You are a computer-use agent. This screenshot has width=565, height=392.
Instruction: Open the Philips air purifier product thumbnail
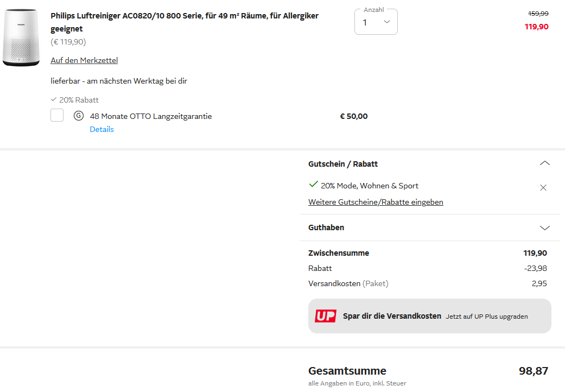(x=21, y=37)
